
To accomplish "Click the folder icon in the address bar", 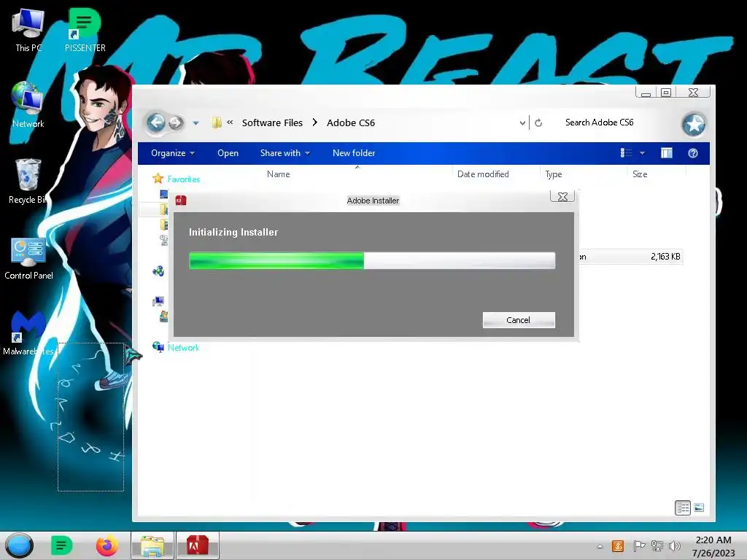I will (217, 122).
